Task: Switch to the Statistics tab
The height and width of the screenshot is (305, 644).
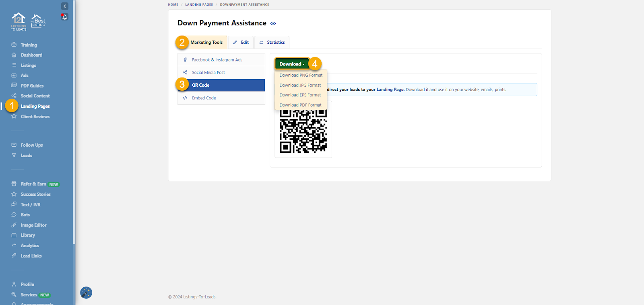Action: coord(272,42)
